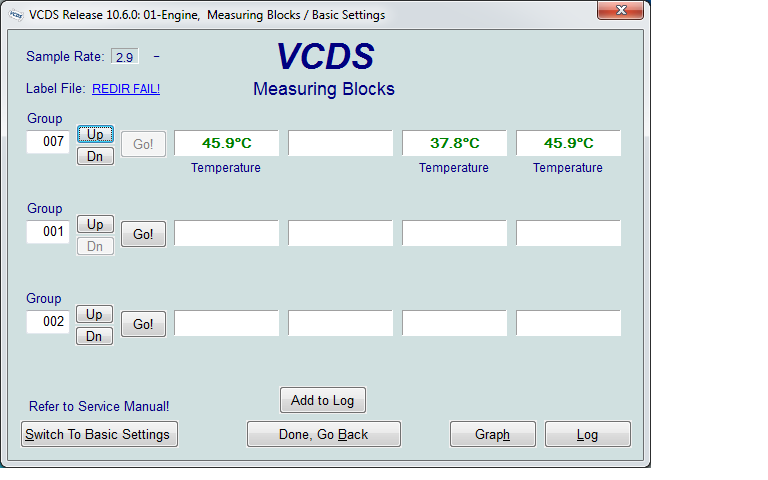Click Go! for group 002
768x480 pixels.
point(144,324)
